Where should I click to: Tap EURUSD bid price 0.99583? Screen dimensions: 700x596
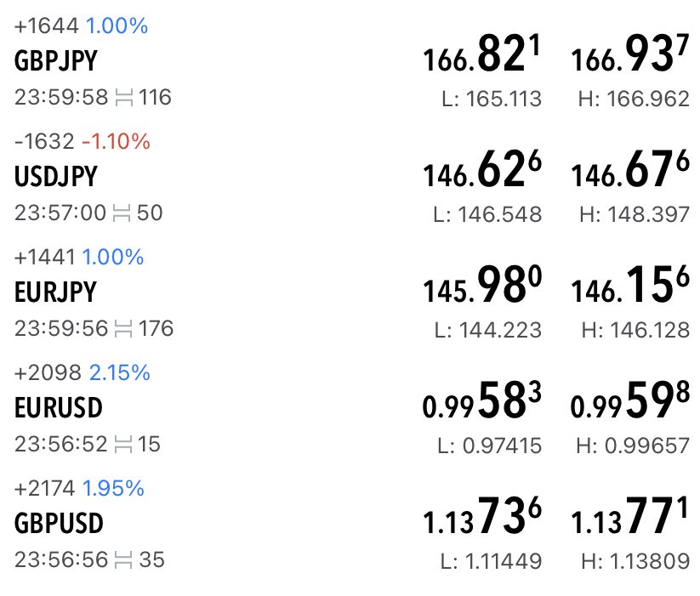(x=482, y=400)
